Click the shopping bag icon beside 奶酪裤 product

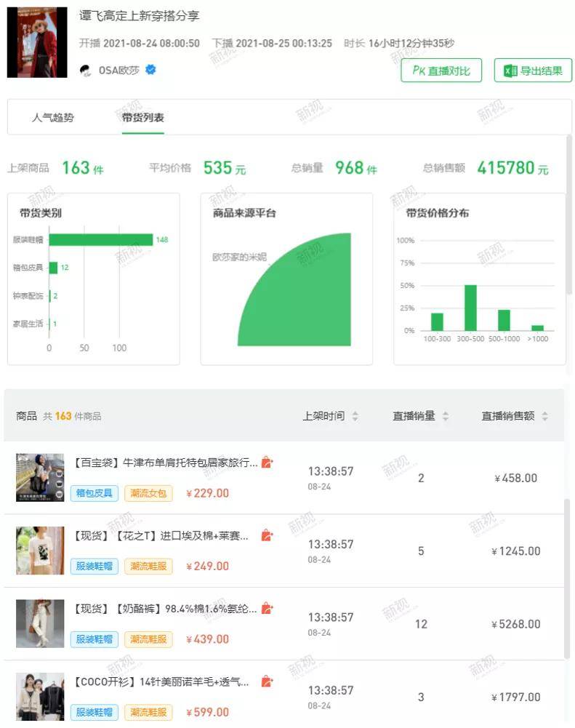tap(267, 608)
